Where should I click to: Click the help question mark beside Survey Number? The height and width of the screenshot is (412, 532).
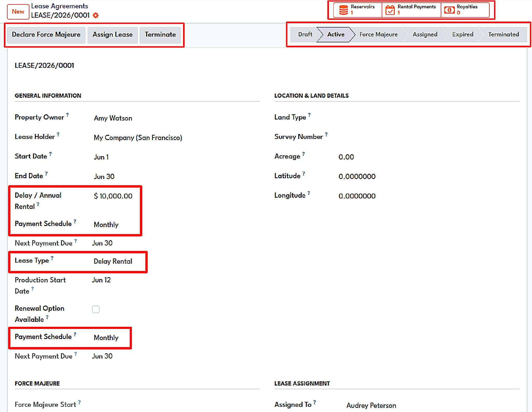pyautogui.click(x=326, y=134)
